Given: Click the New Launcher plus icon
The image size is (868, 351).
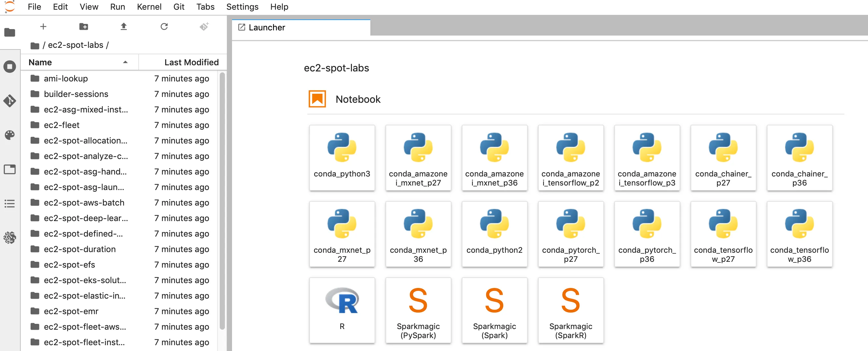Looking at the screenshot, I should point(43,26).
